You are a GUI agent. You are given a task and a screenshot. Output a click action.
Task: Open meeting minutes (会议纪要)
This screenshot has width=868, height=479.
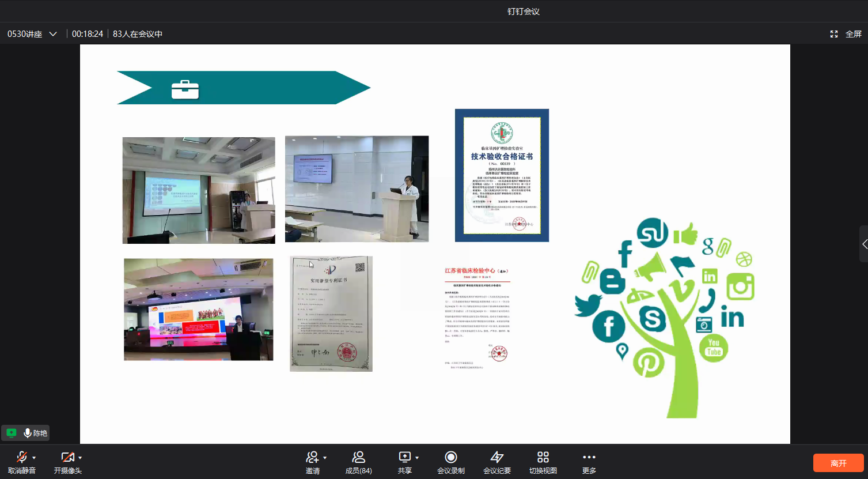pos(496,458)
